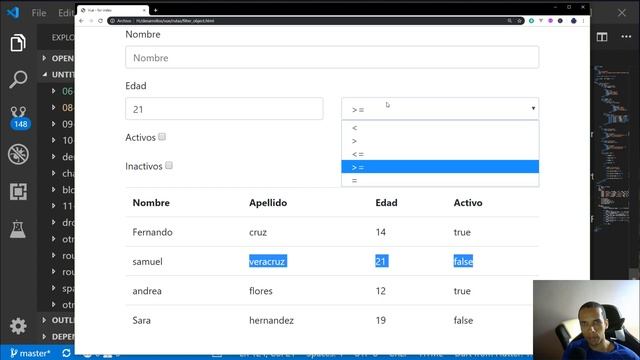The width and height of the screenshot is (640, 360).
Task: Open the Extensions view icon
Action: click(x=18, y=191)
